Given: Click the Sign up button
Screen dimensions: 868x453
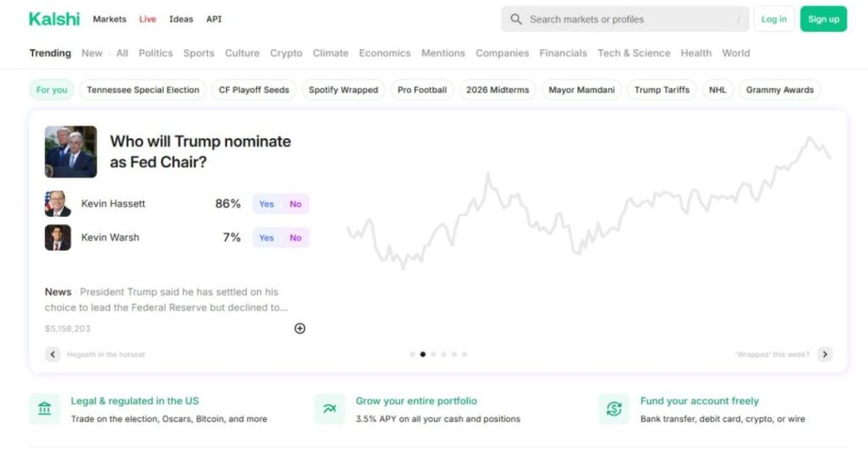Looking at the screenshot, I should point(823,19).
